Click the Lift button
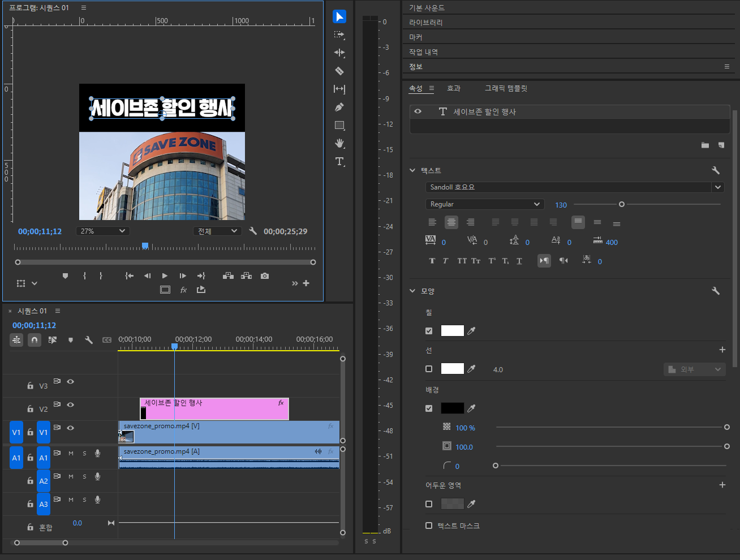Screen dimensions: 740x560 [228, 276]
